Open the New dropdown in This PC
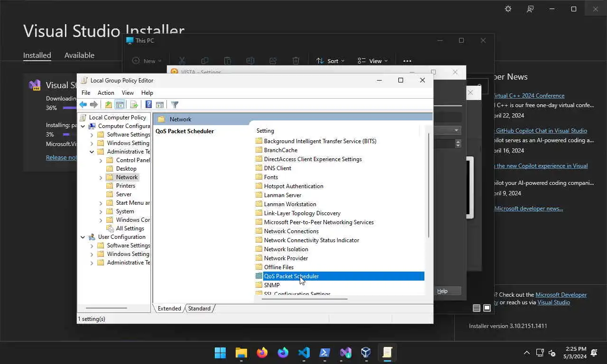The image size is (607, 364). 147,61
